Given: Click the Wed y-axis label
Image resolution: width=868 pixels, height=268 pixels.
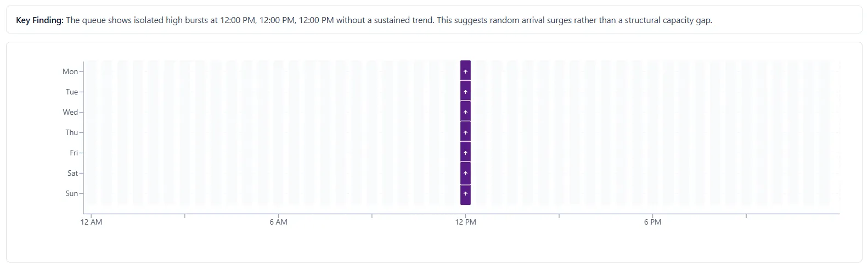Looking at the screenshot, I should (70, 112).
